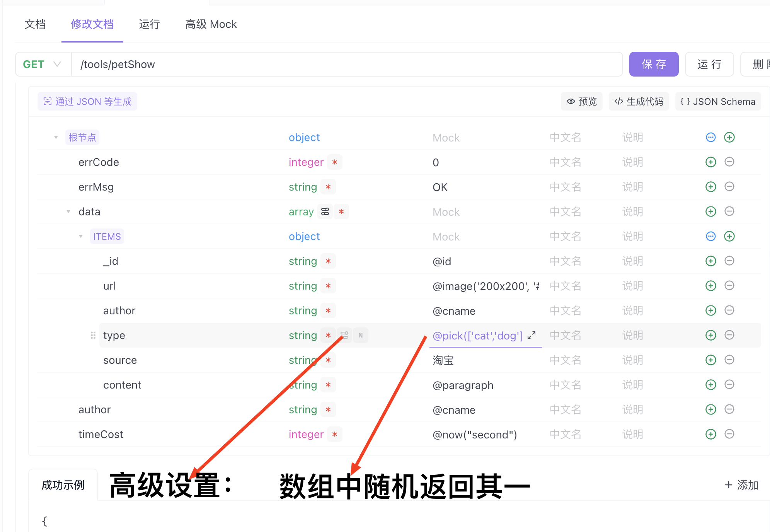This screenshot has width=770, height=532.
Task: Edit the source Mock value 淘宝
Action: 486,360
